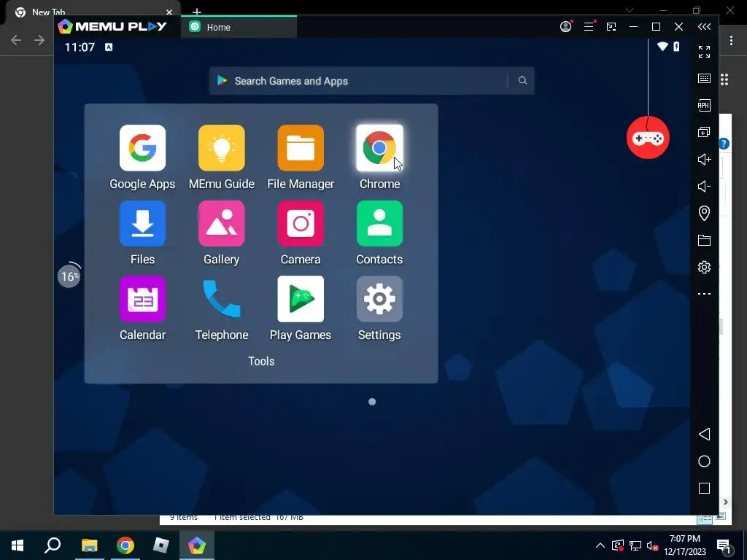Open the GPS location tool
This screenshot has height=560, width=747.
pyautogui.click(x=704, y=213)
